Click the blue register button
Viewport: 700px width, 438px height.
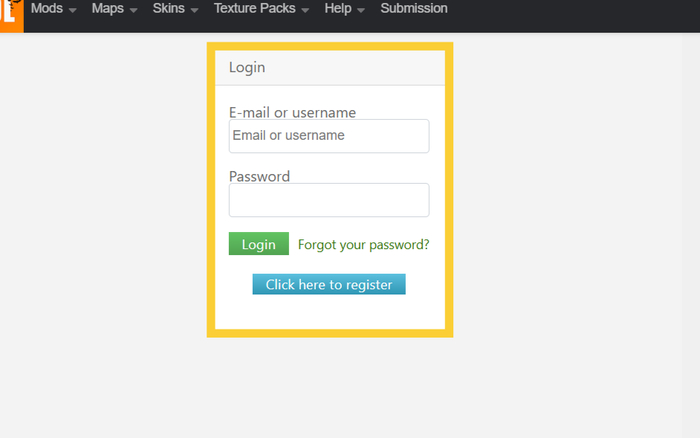329,285
